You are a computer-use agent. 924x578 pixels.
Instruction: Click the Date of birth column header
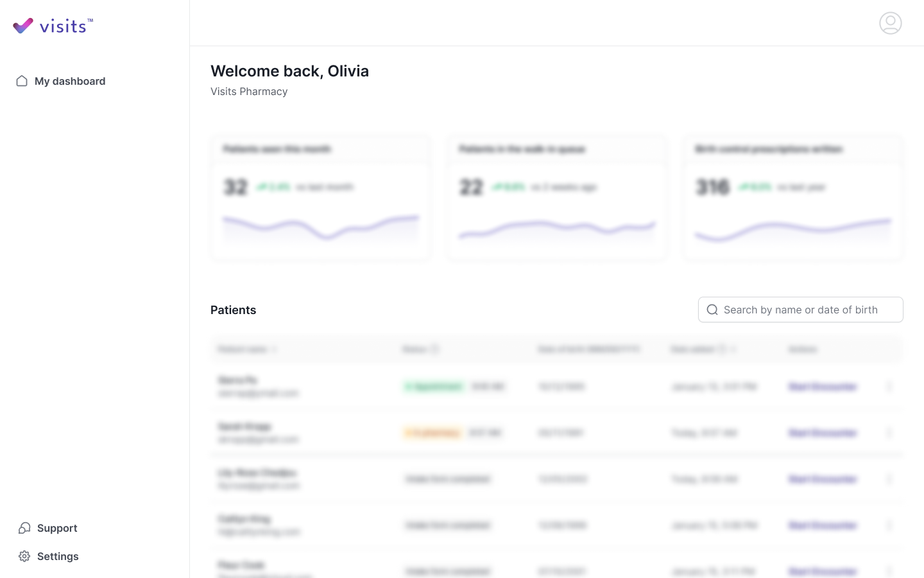[588, 349]
